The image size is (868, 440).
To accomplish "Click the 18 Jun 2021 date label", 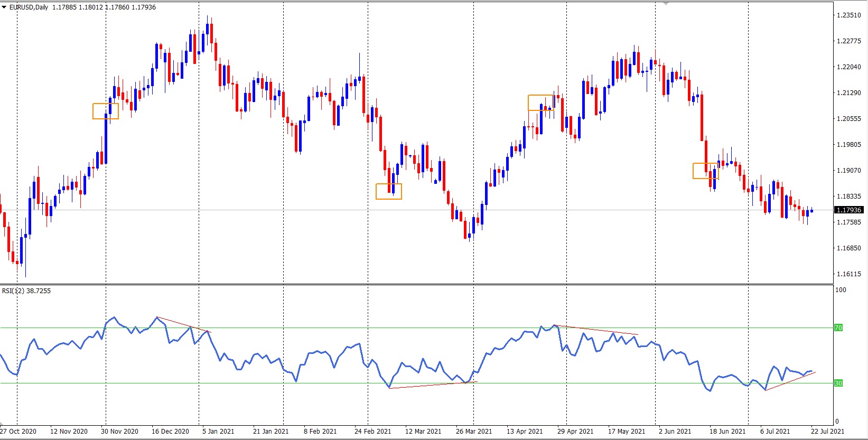I will [x=727, y=432].
